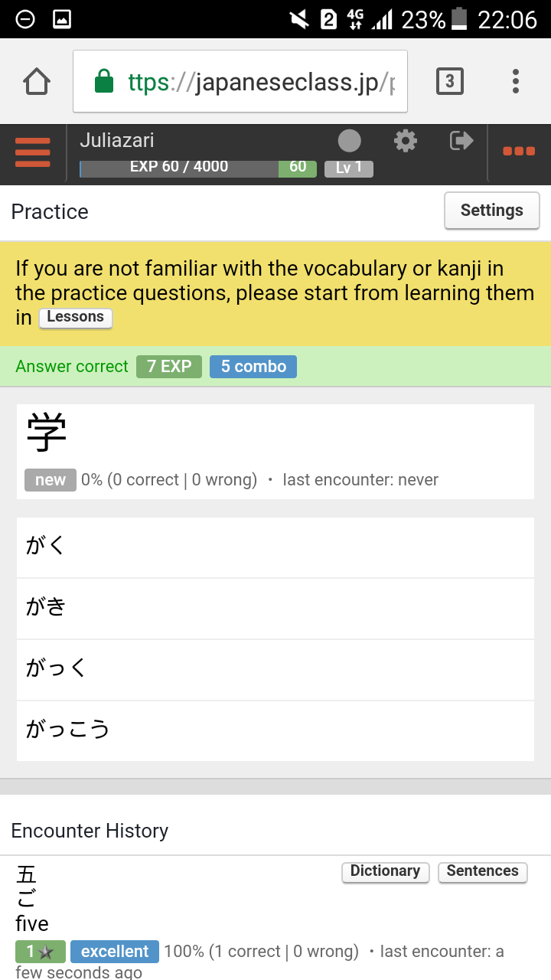
Task: Tap the browser home icon
Action: 37,81
